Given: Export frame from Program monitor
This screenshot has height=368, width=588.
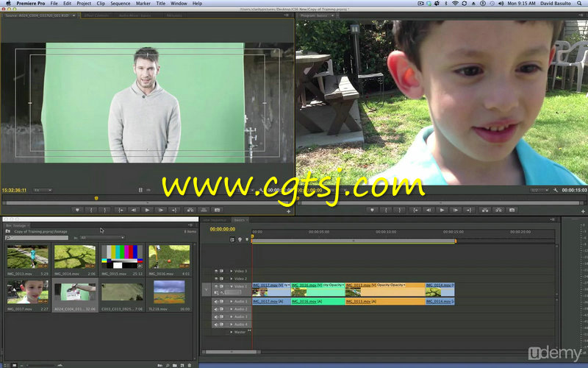Looking at the screenshot, I should pyautogui.click(x=512, y=210).
